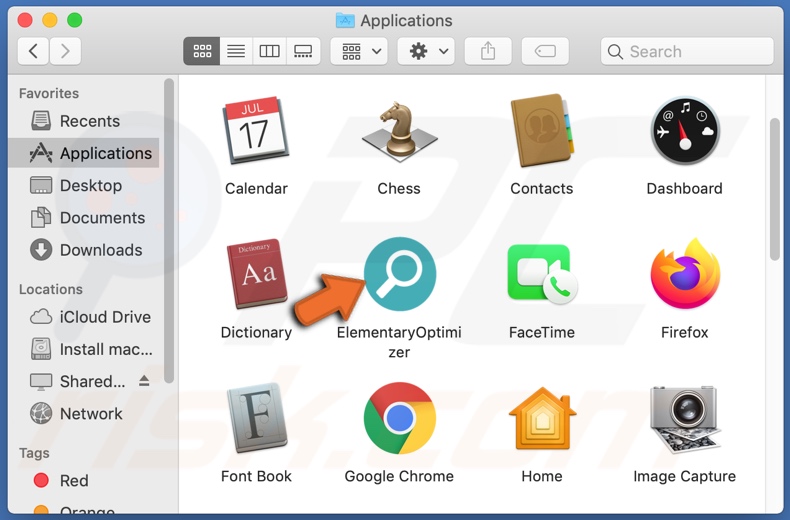
Task: Open Network in the sidebar
Action: pos(83,414)
